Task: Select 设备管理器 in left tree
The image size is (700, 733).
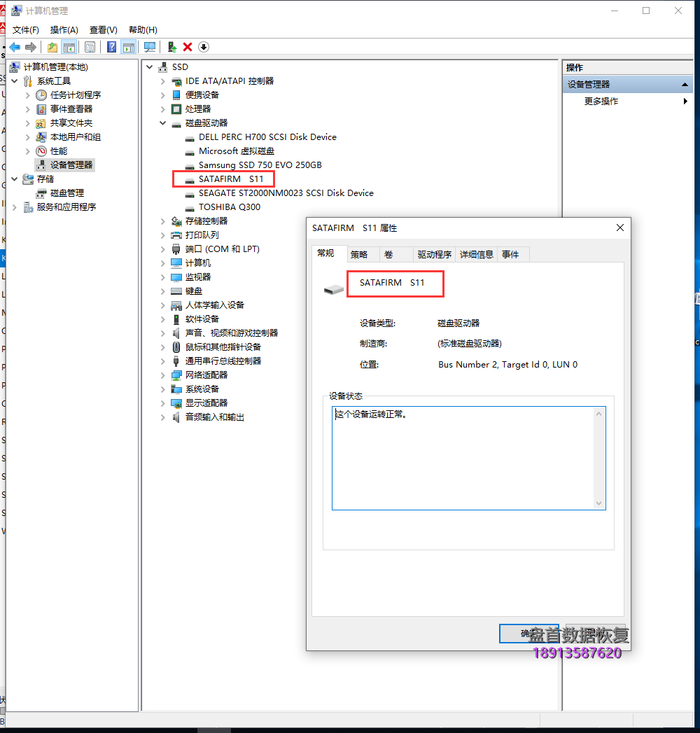Action: (71, 165)
